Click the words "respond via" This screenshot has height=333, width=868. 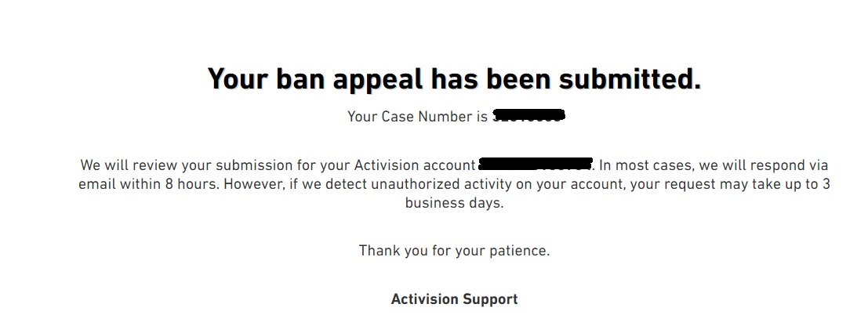coord(790,165)
